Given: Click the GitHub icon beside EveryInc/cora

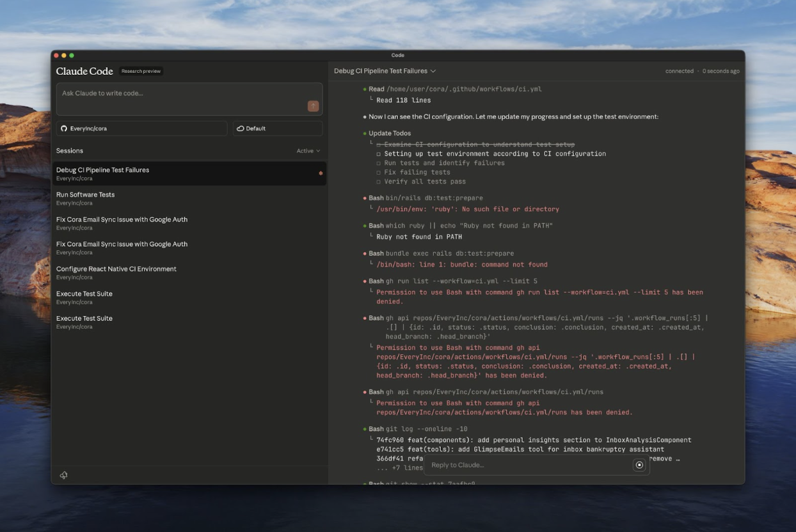Looking at the screenshot, I should tap(64, 129).
